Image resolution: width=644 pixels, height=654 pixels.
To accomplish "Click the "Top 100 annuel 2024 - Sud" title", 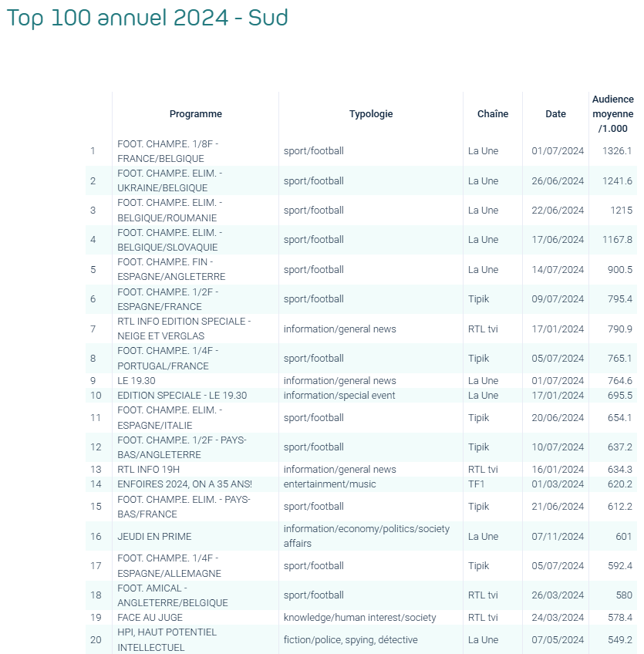I will coord(147,19).
